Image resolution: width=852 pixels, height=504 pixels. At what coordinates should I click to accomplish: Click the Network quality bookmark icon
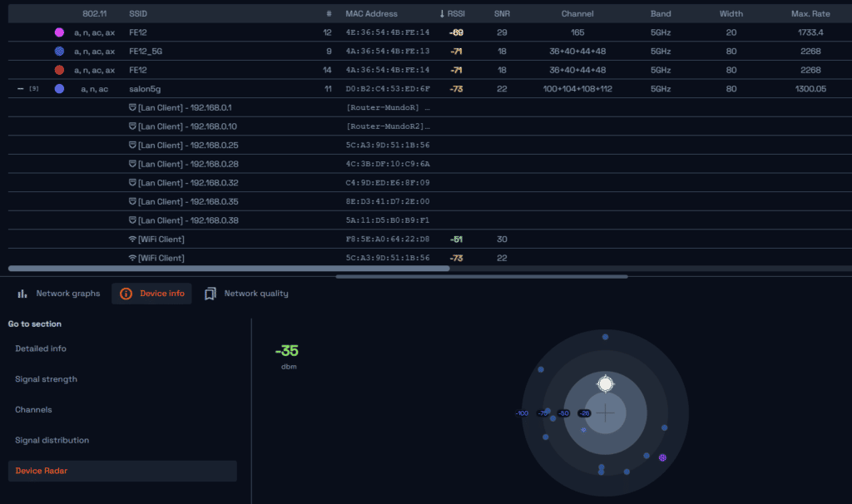tap(210, 293)
